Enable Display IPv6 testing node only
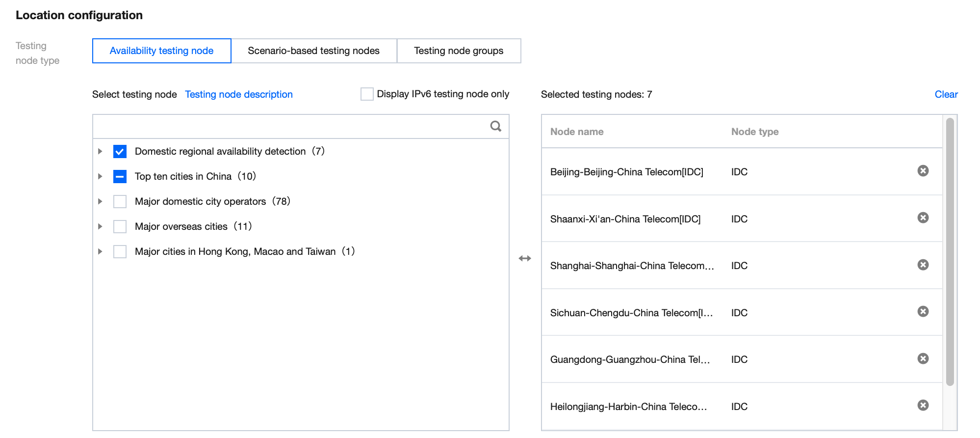This screenshot has width=980, height=438. click(x=367, y=94)
